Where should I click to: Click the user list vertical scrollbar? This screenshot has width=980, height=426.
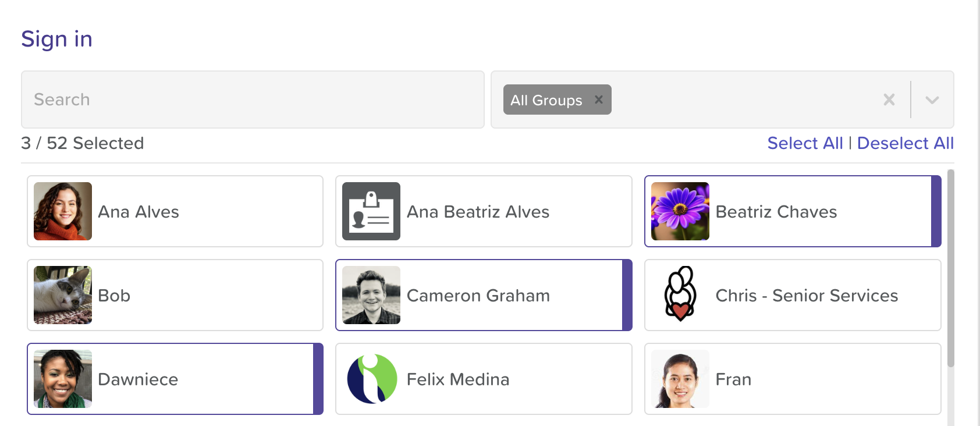click(950, 268)
